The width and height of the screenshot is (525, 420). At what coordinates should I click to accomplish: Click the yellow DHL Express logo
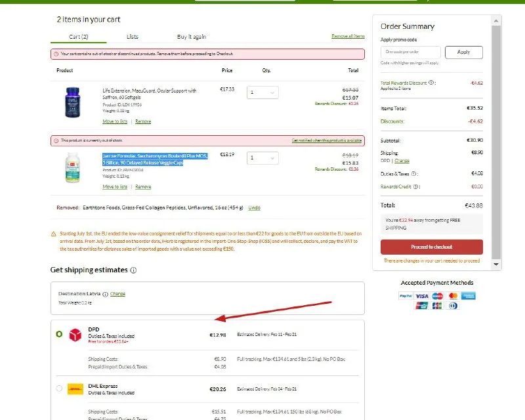(75, 388)
